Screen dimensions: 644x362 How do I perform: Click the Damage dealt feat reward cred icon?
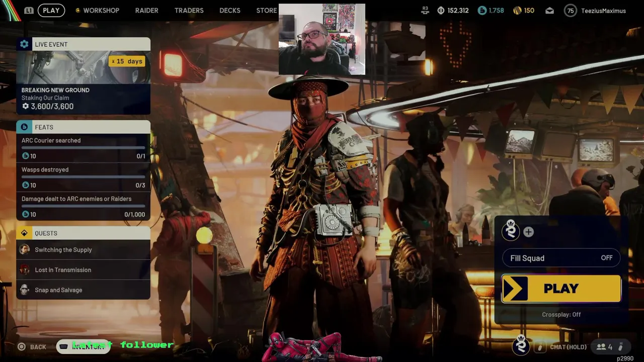coord(26,214)
